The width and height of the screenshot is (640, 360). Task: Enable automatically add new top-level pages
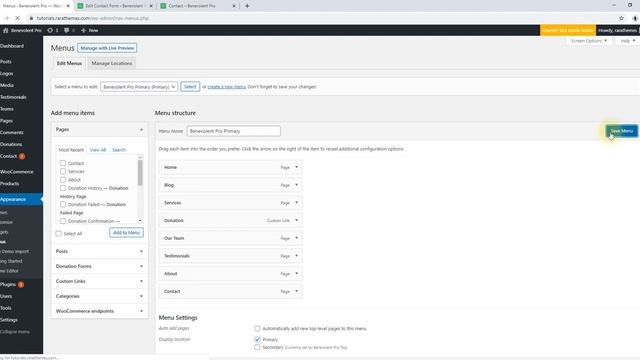point(257,328)
